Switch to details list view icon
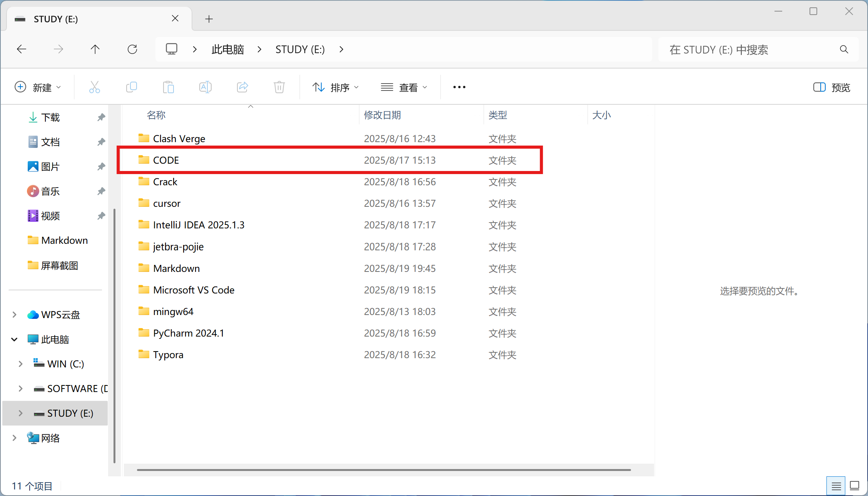The height and width of the screenshot is (496, 868). point(836,486)
